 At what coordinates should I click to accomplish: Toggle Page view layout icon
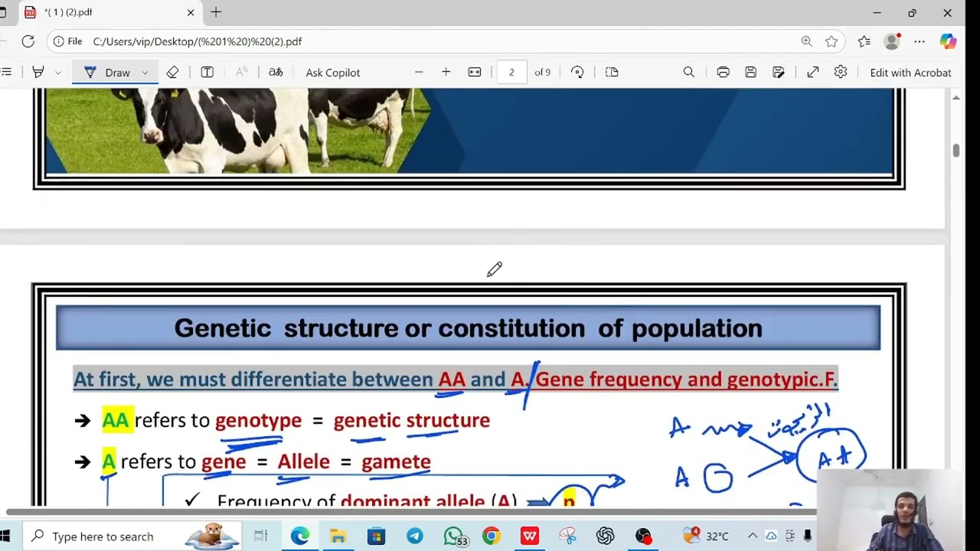[612, 72]
